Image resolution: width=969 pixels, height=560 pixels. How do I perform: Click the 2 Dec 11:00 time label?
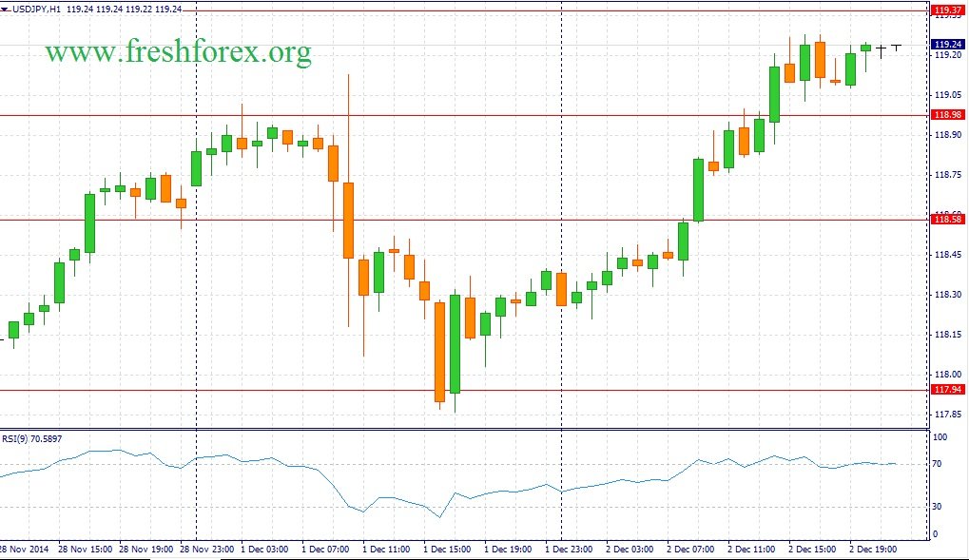(x=751, y=549)
